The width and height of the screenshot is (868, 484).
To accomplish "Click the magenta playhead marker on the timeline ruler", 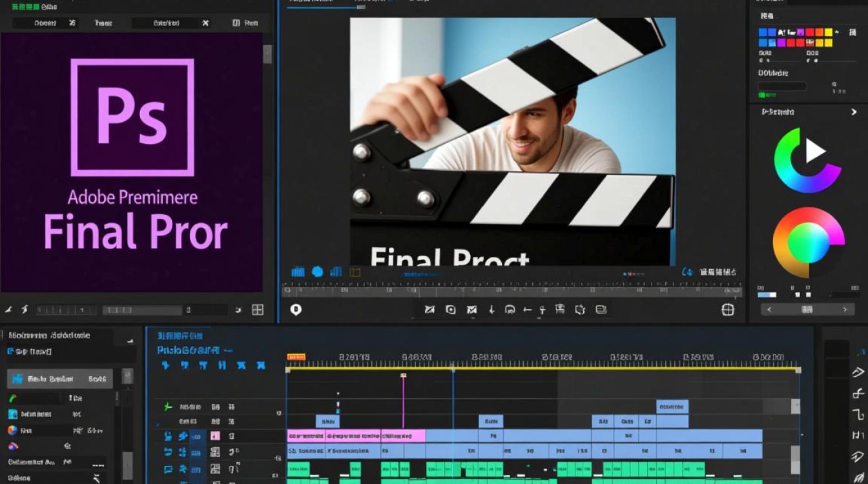I will click(x=403, y=375).
